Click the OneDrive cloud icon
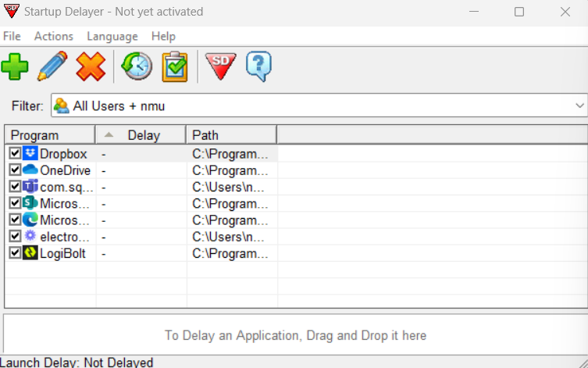588x368 pixels. pyautogui.click(x=30, y=170)
